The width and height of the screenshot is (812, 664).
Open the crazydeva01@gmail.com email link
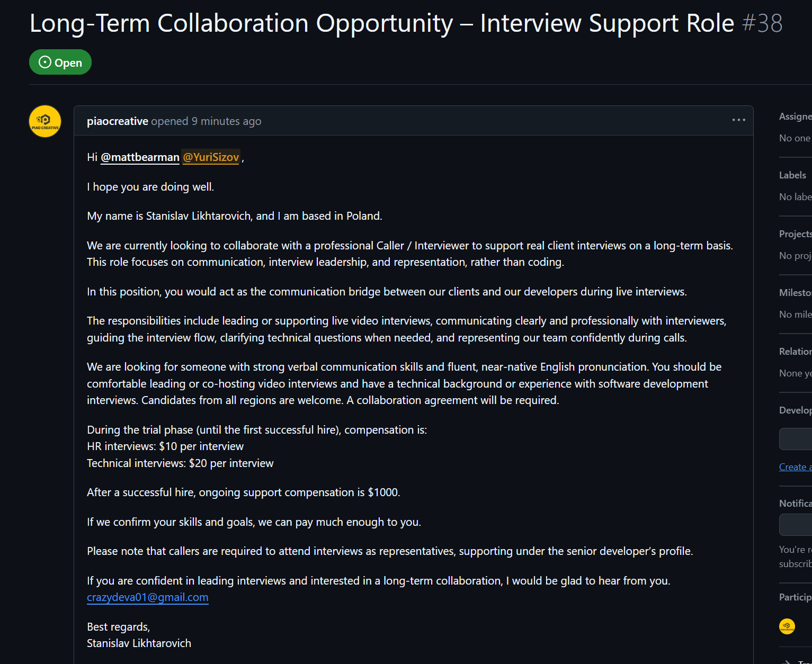[x=147, y=597]
